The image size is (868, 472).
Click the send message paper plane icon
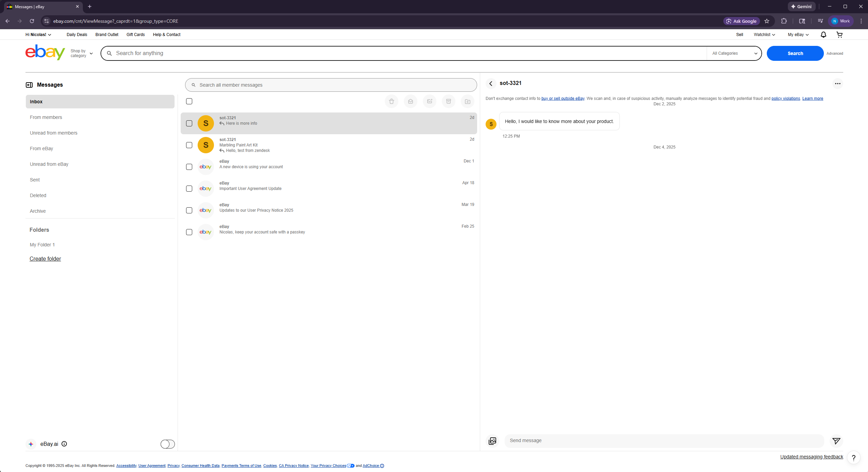pyautogui.click(x=836, y=441)
